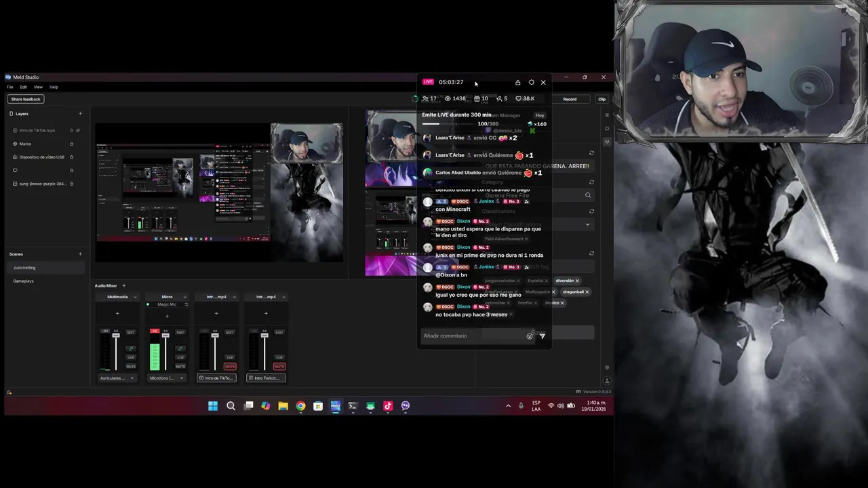Click the likes heart icon in LIVE overlay
Screen dimensions: 868x488
[x=518, y=98]
